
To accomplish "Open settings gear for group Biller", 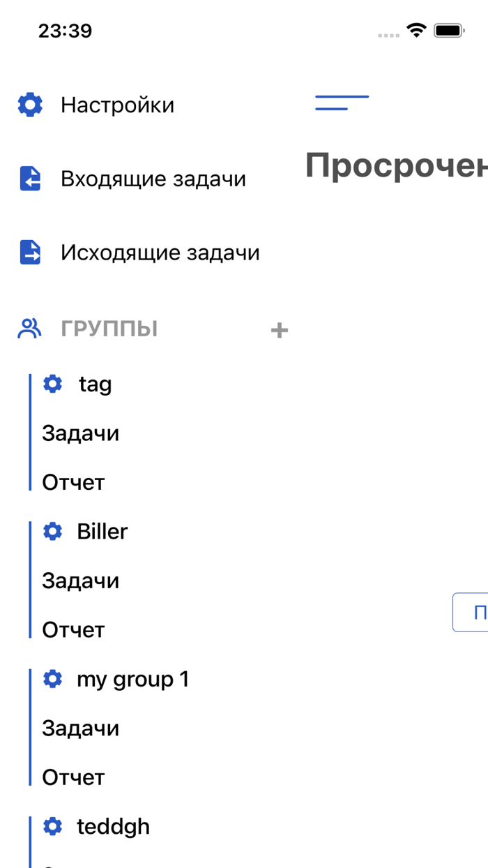I will 52,531.
